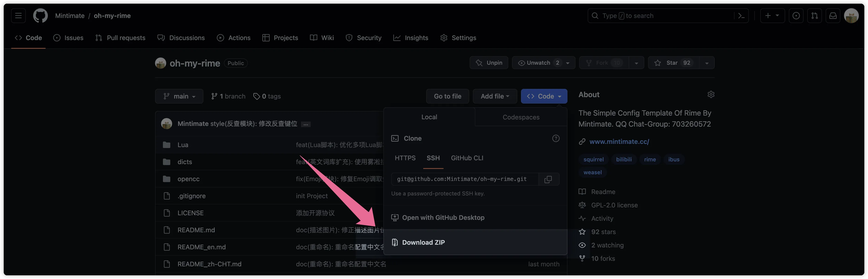
Task: Click the weasel topic tag
Action: click(592, 172)
